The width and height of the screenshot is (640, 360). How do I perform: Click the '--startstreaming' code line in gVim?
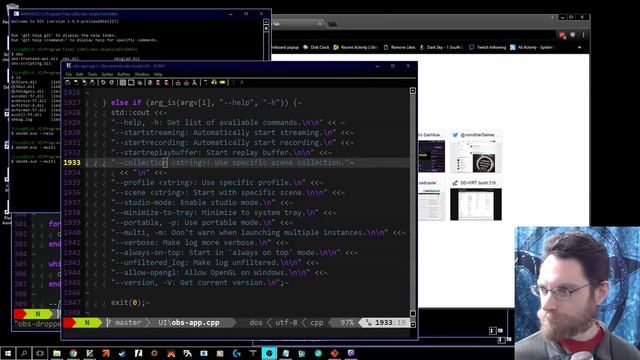[x=232, y=133]
